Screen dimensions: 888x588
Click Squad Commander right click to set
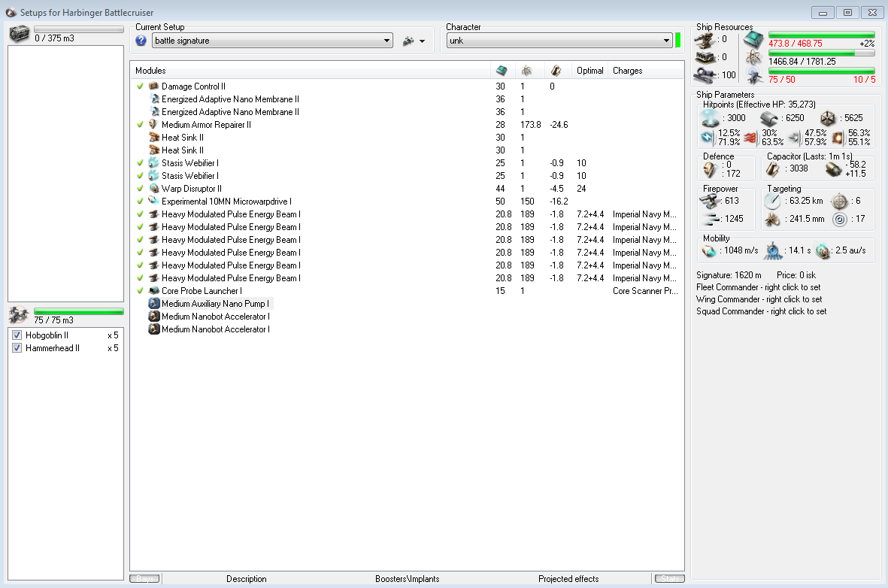761,311
